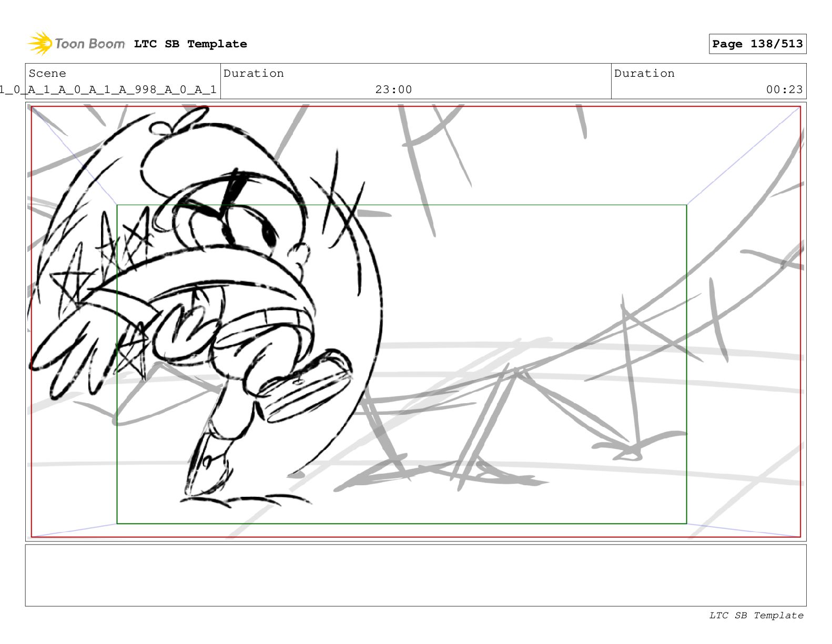Click the 'LTC SB Template' footer text
Viewport: 832px width, 644px height.
point(756,616)
